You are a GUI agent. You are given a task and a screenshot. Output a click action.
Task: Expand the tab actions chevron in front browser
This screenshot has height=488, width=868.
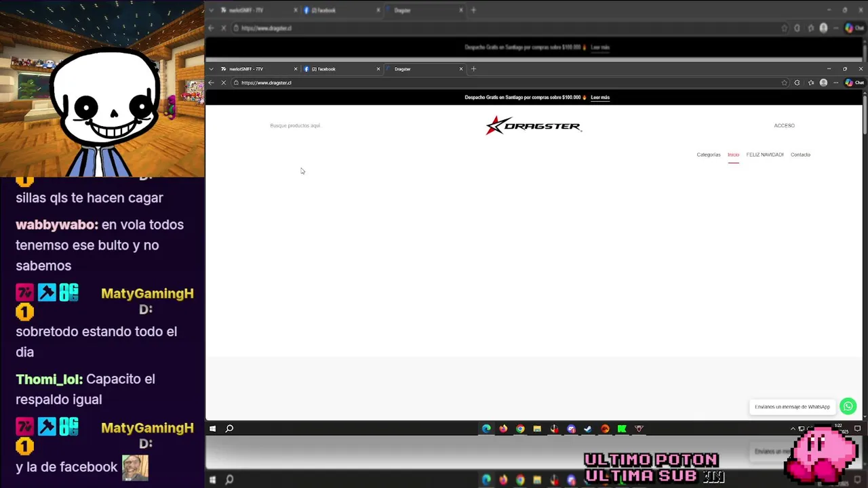click(x=211, y=68)
